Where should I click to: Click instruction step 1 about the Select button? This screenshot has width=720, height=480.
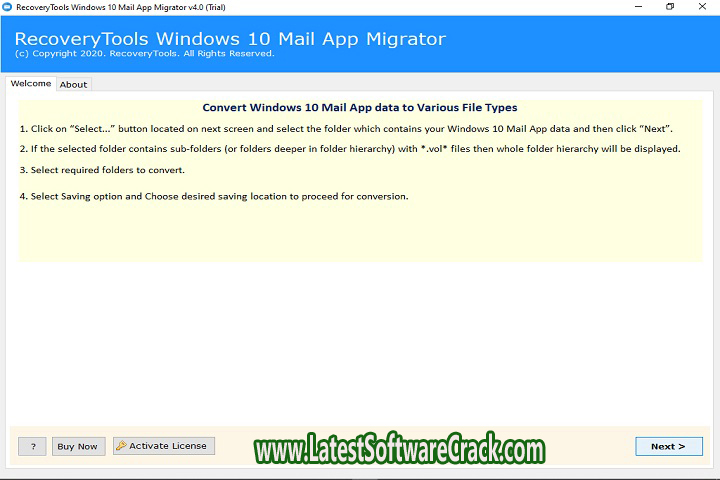(x=346, y=129)
